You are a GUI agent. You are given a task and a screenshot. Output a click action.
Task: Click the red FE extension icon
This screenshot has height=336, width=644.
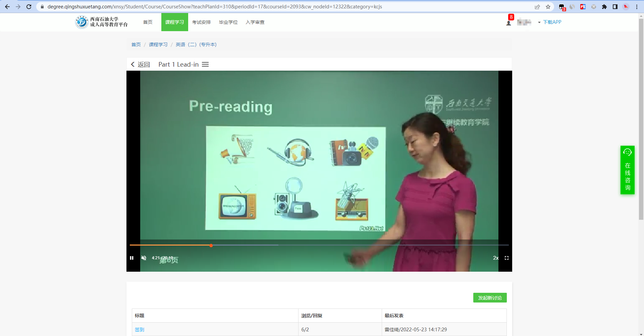pos(583,7)
